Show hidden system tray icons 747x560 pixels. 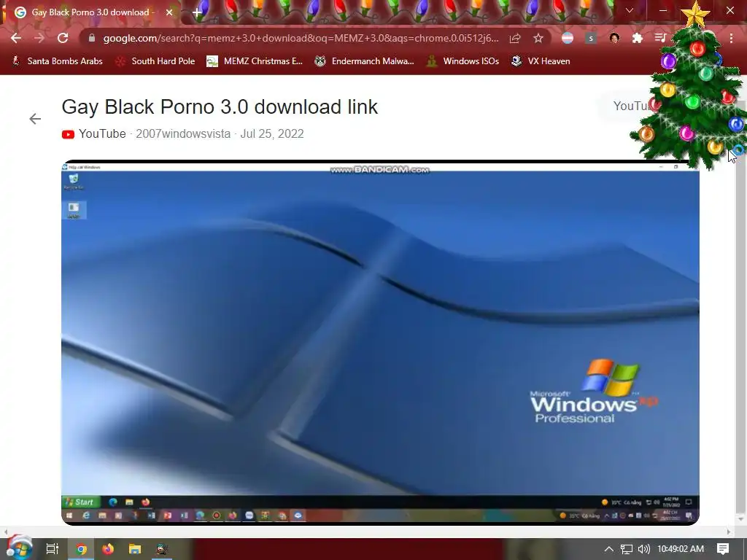(x=609, y=549)
